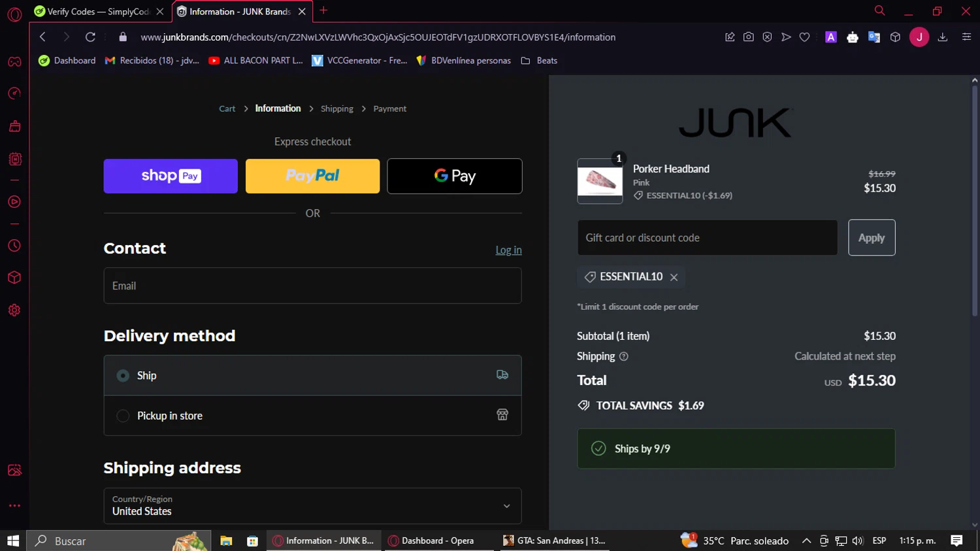Screen dimensions: 980x551
Task: Expand Country/Region dropdown
Action: [313, 506]
